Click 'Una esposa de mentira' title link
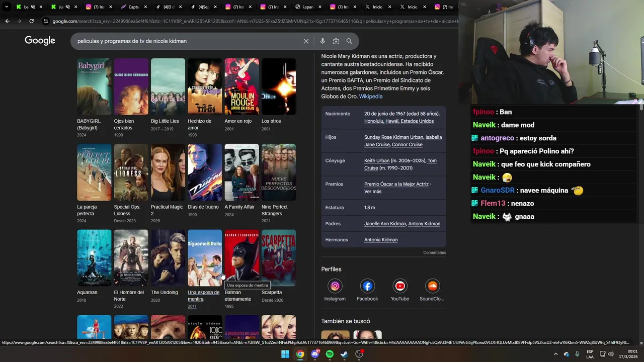 pyautogui.click(x=203, y=296)
